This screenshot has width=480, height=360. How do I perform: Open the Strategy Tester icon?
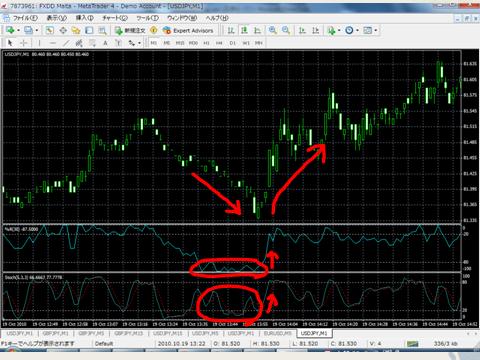tap(102, 30)
